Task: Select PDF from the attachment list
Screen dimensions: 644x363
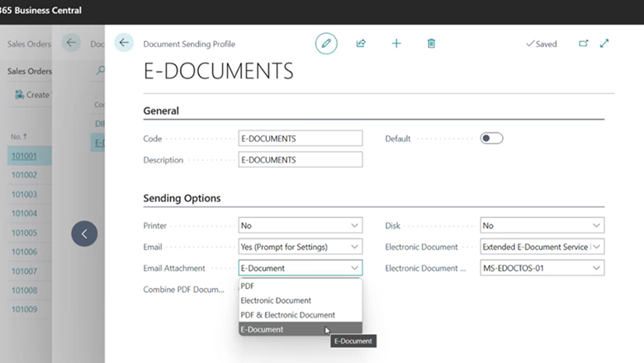Action: point(248,286)
